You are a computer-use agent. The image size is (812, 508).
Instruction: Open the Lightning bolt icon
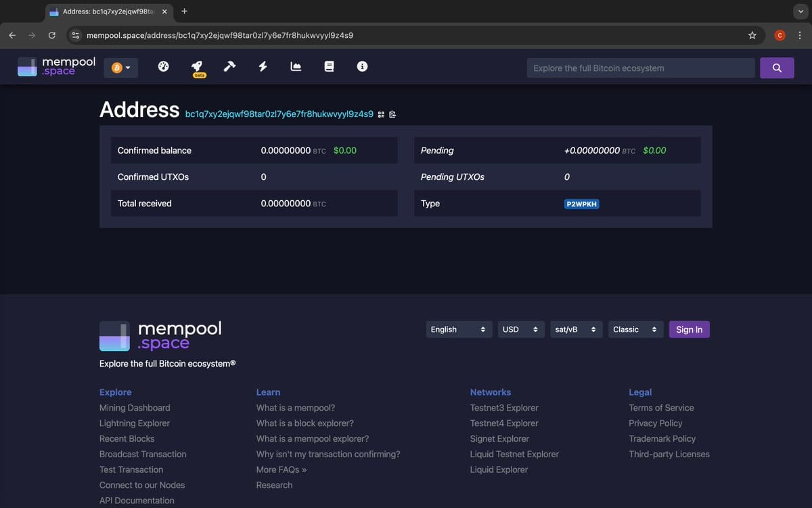[263, 66]
